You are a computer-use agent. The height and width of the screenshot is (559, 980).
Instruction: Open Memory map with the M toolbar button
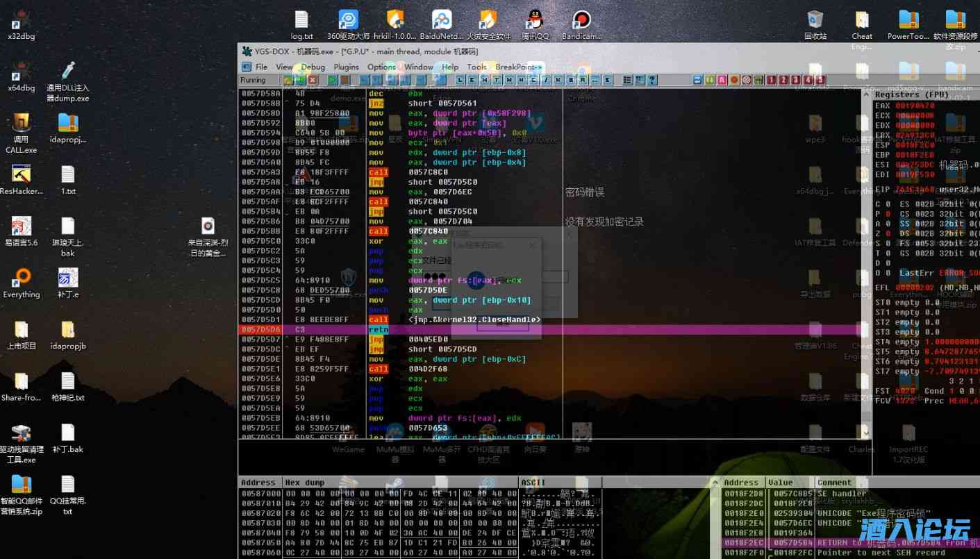484,81
